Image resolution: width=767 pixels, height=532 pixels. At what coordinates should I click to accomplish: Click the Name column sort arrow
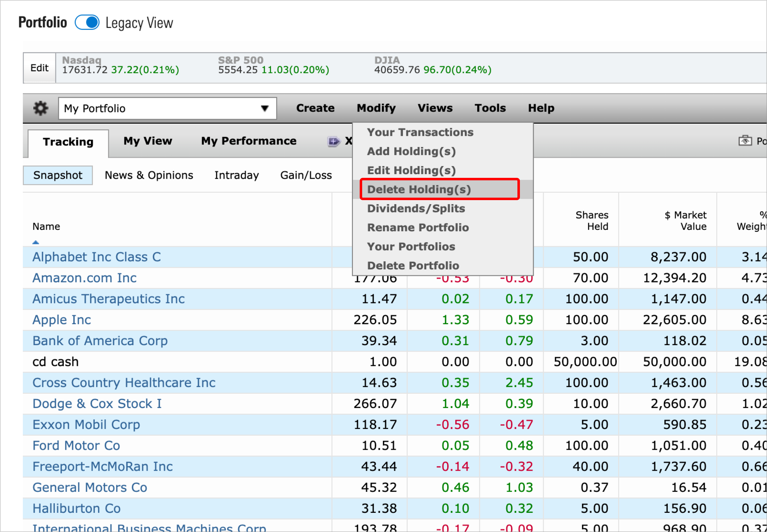click(36, 242)
